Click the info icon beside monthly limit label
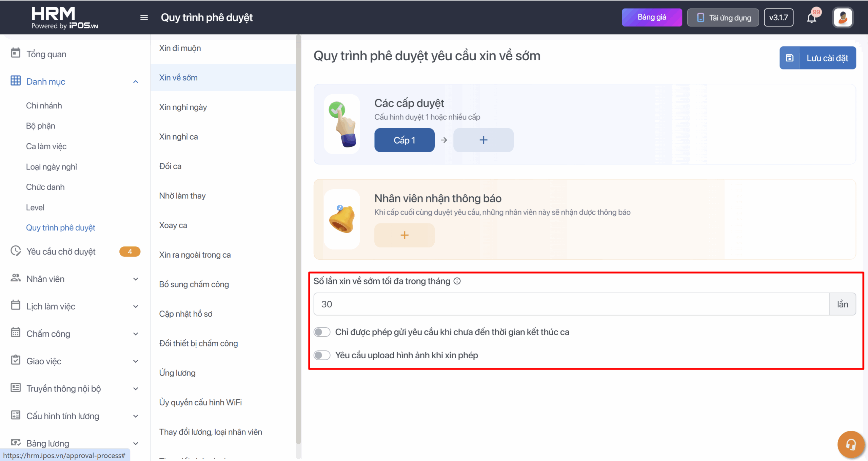 pyautogui.click(x=457, y=281)
